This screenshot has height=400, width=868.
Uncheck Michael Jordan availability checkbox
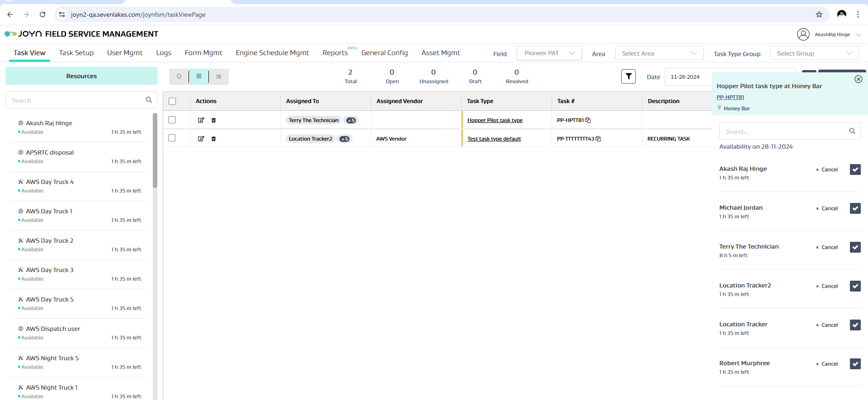click(855, 208)
